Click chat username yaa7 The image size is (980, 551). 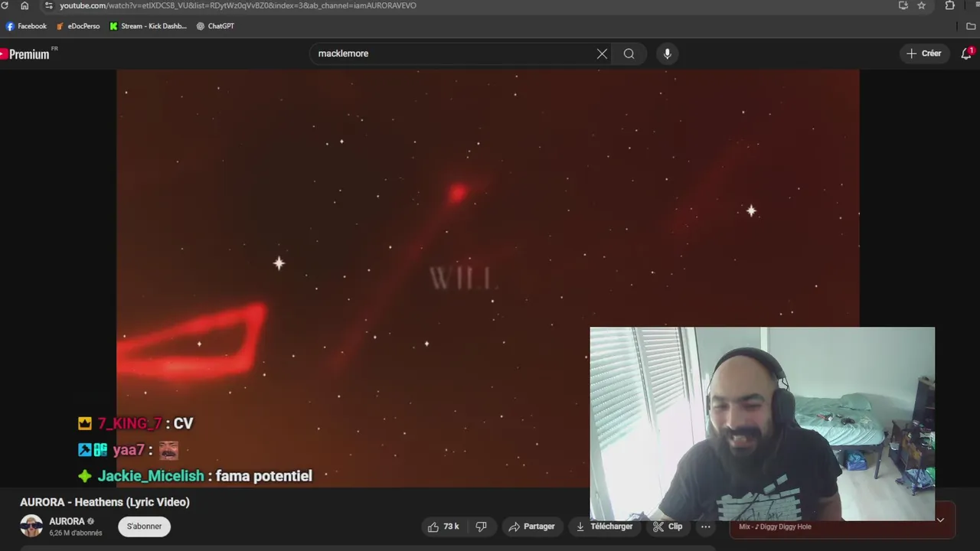(129, 451)
